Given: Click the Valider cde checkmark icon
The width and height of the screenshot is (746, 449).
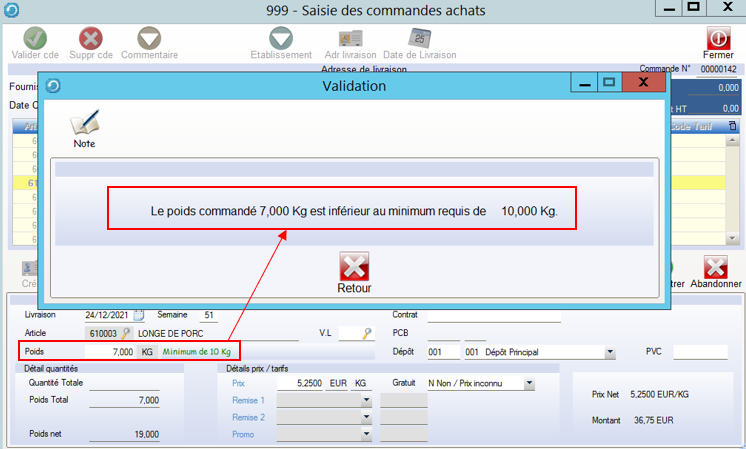Looking at the screenshot, I should pos(35,38).
